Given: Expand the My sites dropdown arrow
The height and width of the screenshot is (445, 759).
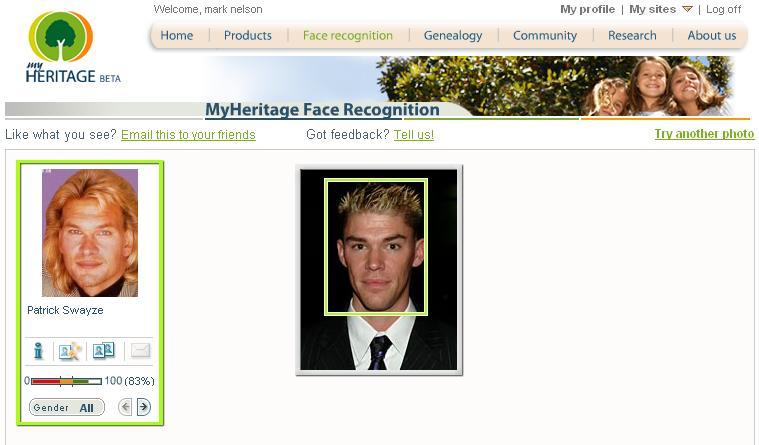Looking at the screenshot, I should coord(687,9).
